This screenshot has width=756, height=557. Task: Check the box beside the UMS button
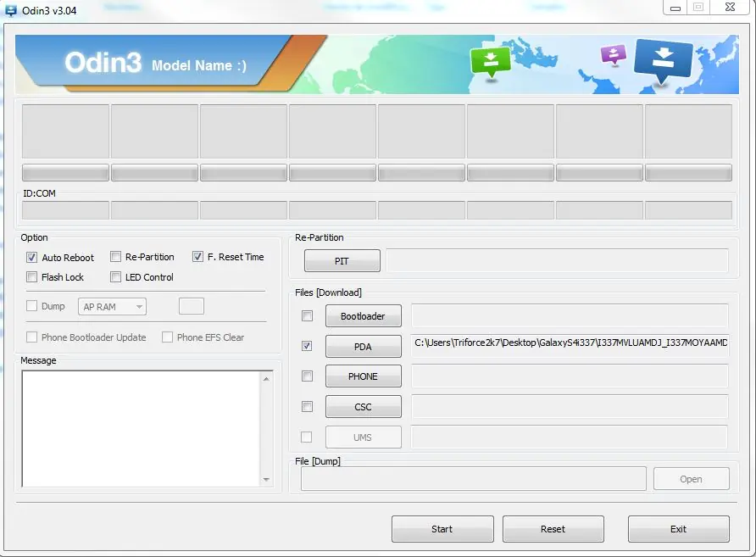pos(306,437)
